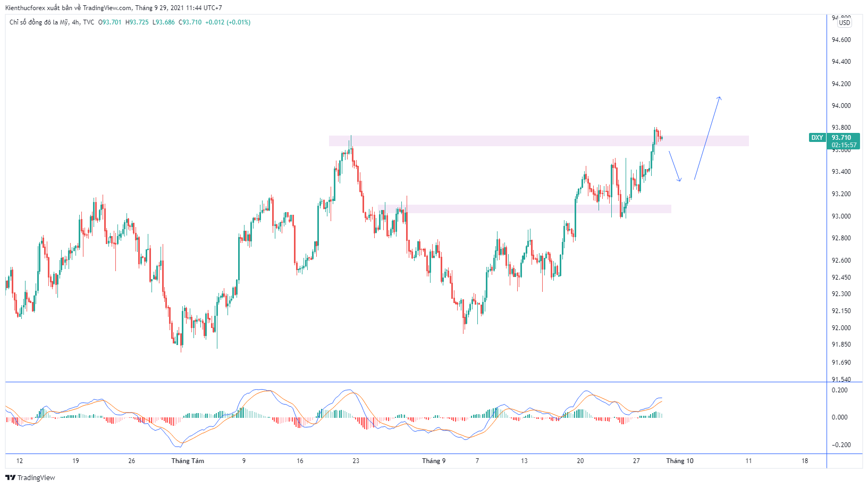
Task: Click the open value O93.701
Action: coord(110,22)
